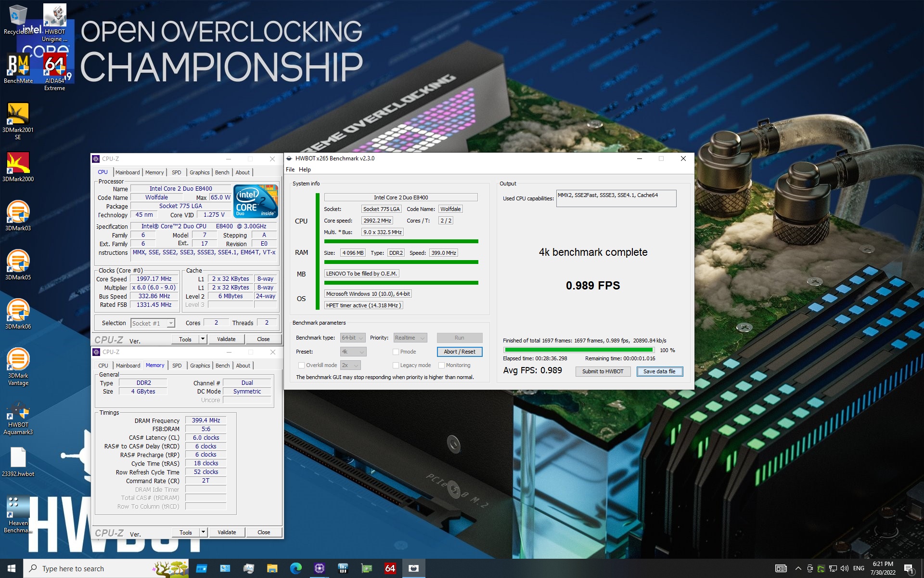The image size is (924, 578).
Task: Open AIDA64 red taskbar icon
Action: (390, 568)
